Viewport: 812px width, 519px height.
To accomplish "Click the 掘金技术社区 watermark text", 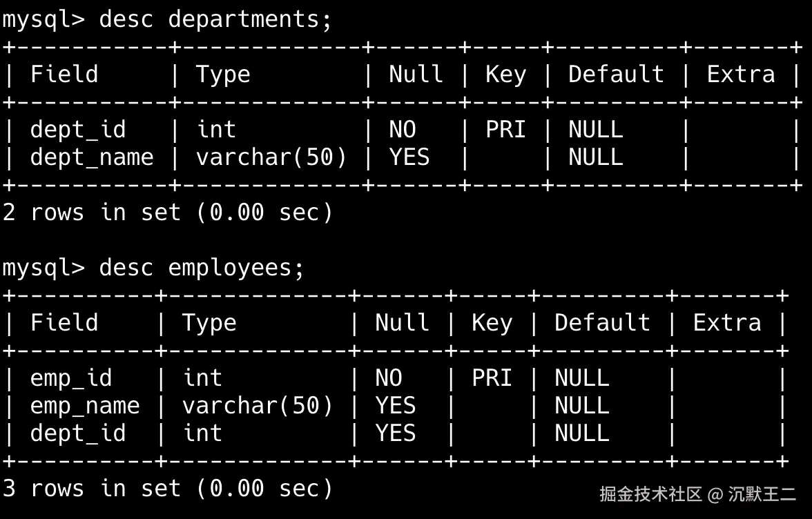I will (x=650, y=494).
